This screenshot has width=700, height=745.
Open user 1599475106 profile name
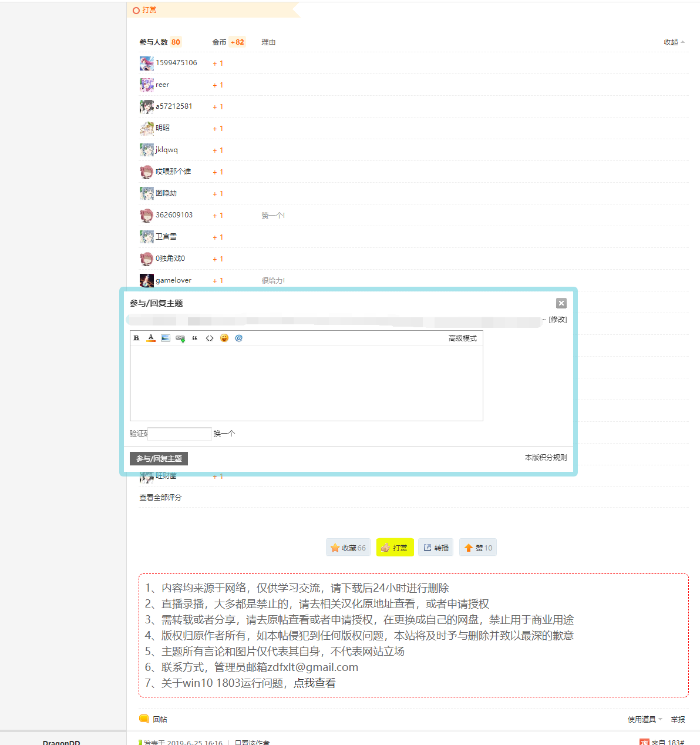click(x=176, y=63)
